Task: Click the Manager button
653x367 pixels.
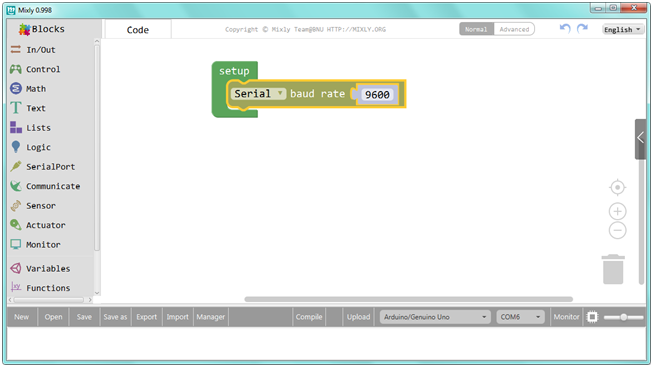Action: click(x=211, y=317)
